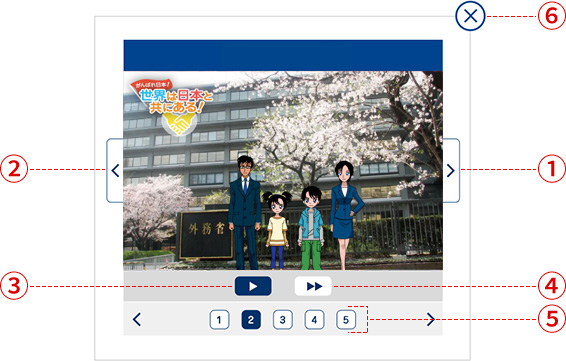This screenshot has height=361, width=566.
Task: Play the slideshow with the play button
Action: click(x=253, y=286)
